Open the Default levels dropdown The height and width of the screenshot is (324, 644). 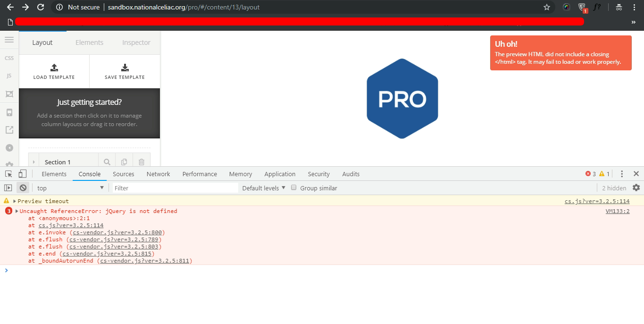(x=264, y=188)
